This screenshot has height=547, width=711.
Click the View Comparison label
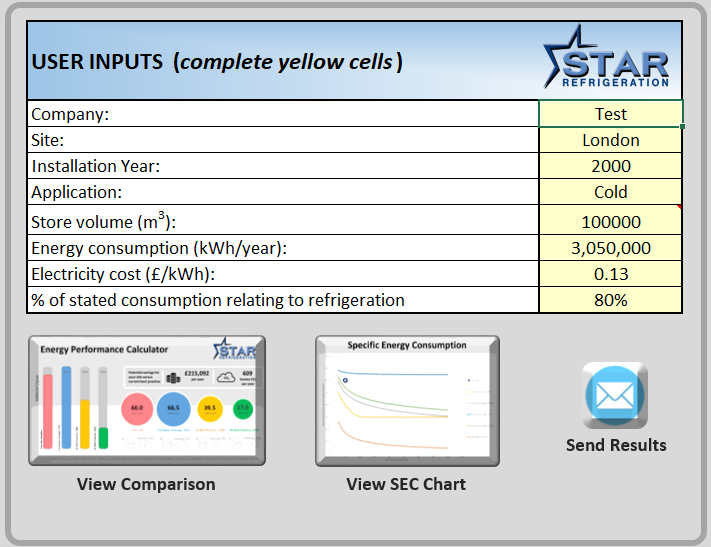point(146,484)
